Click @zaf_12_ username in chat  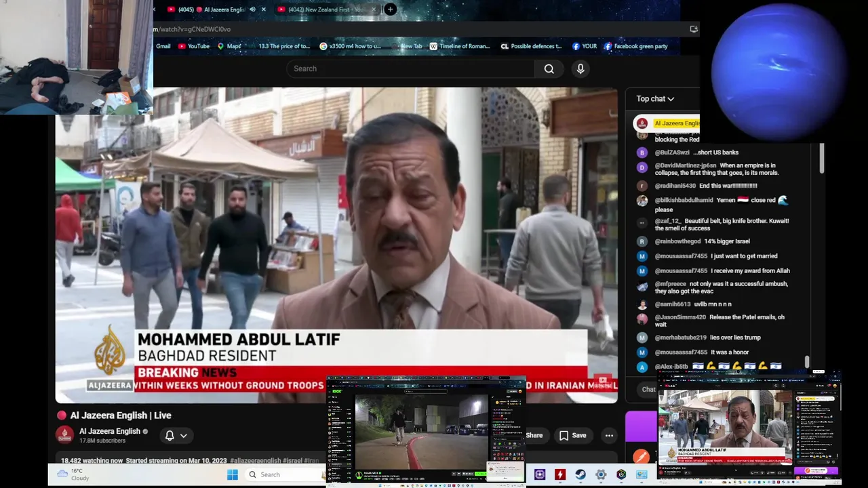pyautogui.click(x=667, y=221)
